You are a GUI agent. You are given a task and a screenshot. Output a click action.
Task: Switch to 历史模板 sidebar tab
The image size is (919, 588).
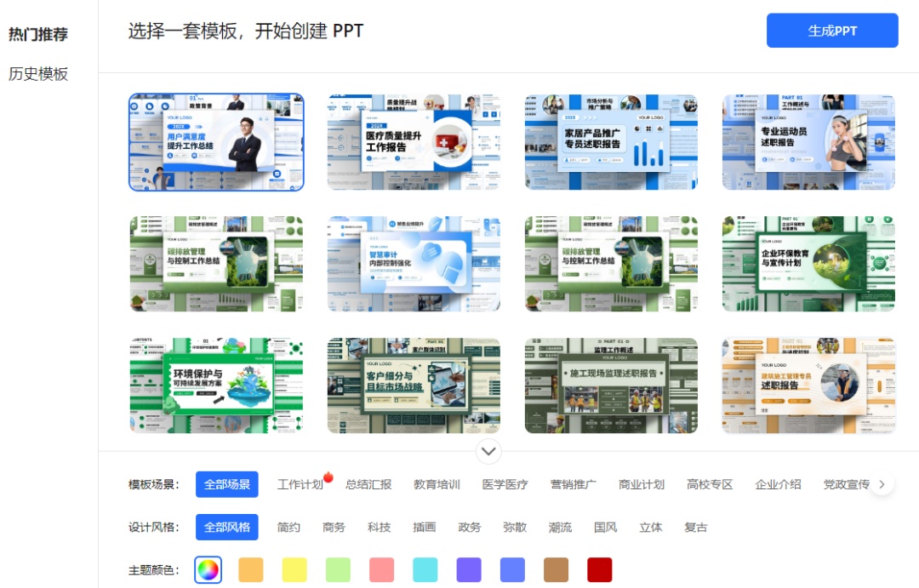coord(38,74)
